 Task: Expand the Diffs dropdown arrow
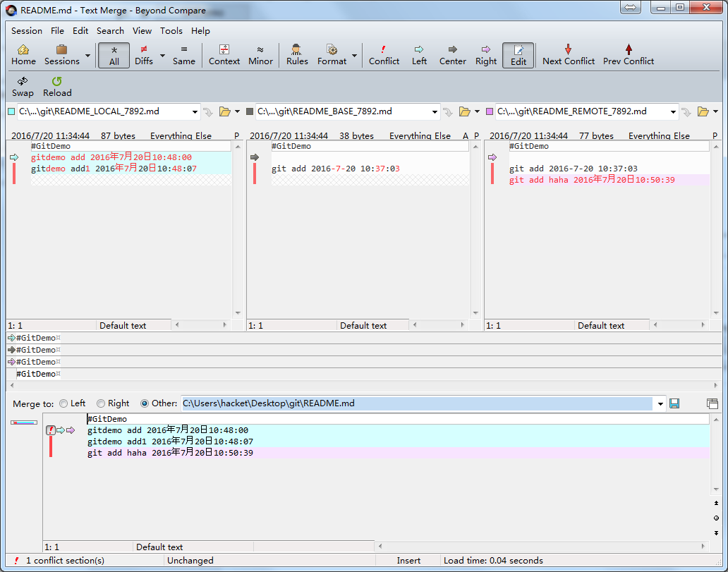[x=162, y=55]
